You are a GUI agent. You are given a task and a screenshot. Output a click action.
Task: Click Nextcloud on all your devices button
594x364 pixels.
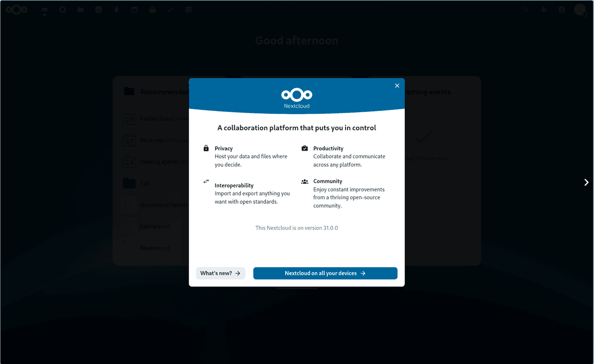325,273
